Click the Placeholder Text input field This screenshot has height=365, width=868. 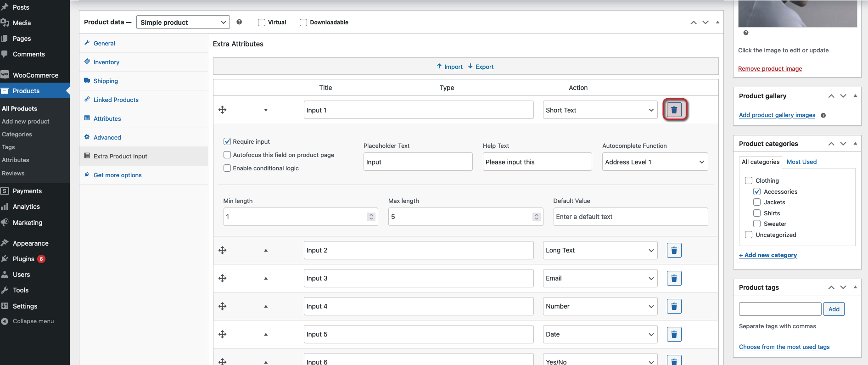coord(418,162)
